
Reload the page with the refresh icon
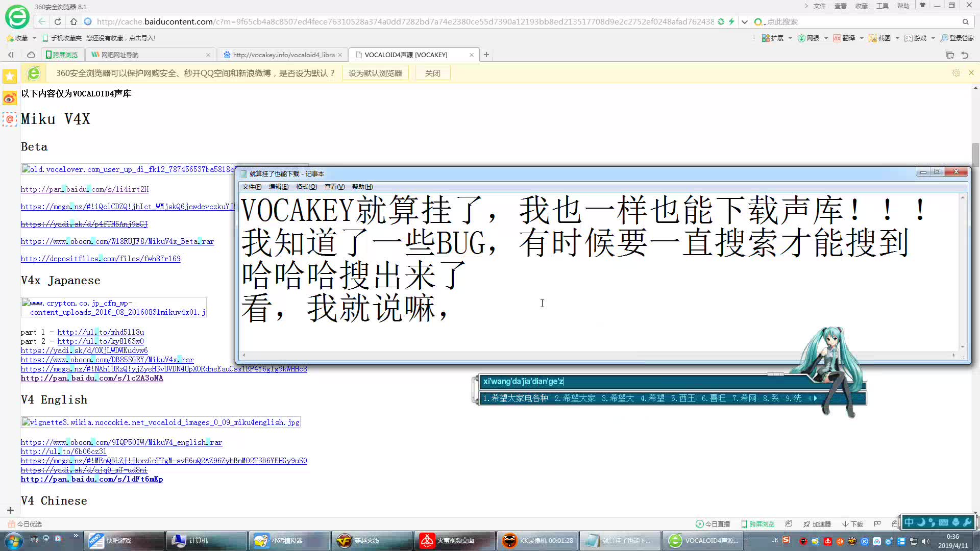click(58, 21)
